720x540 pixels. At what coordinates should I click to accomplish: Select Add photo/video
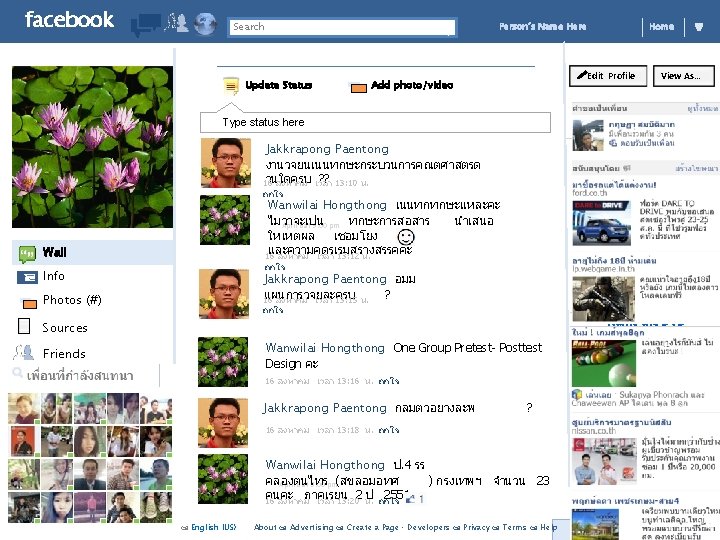pyautogui.click(x=412, y=85)
